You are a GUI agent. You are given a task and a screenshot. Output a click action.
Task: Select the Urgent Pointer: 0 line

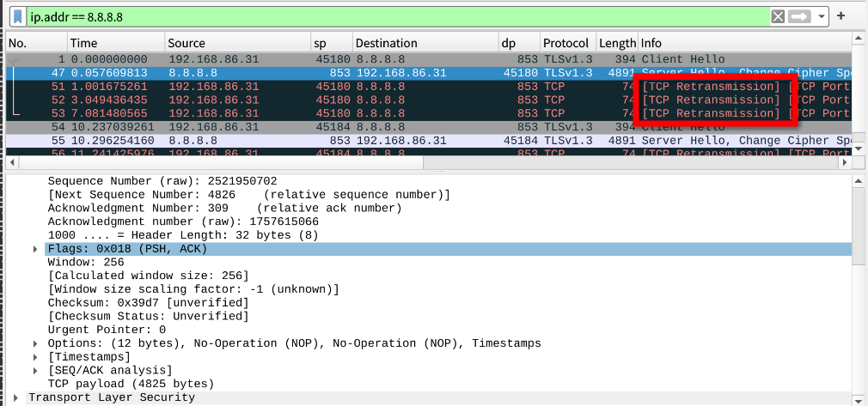pos(107,330)
